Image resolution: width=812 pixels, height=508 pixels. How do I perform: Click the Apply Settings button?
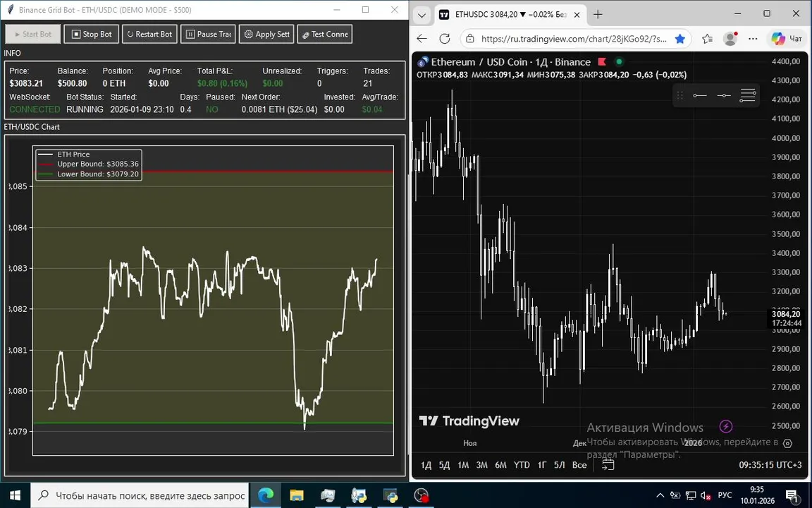point(266,34)
